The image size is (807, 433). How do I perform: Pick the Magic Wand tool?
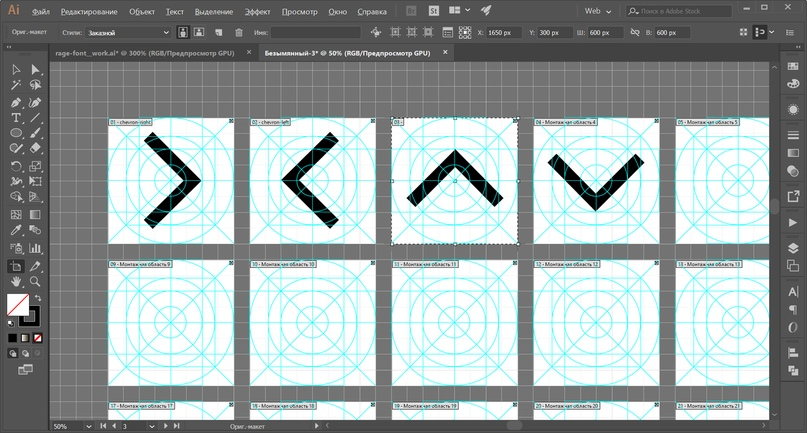pos(16,85)
